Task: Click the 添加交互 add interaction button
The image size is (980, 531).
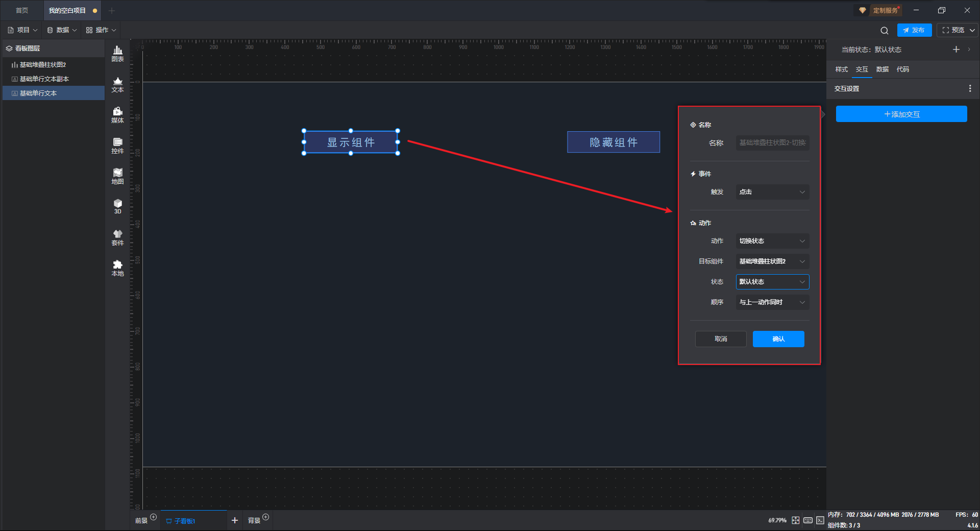Action: (x=901, y=114)
